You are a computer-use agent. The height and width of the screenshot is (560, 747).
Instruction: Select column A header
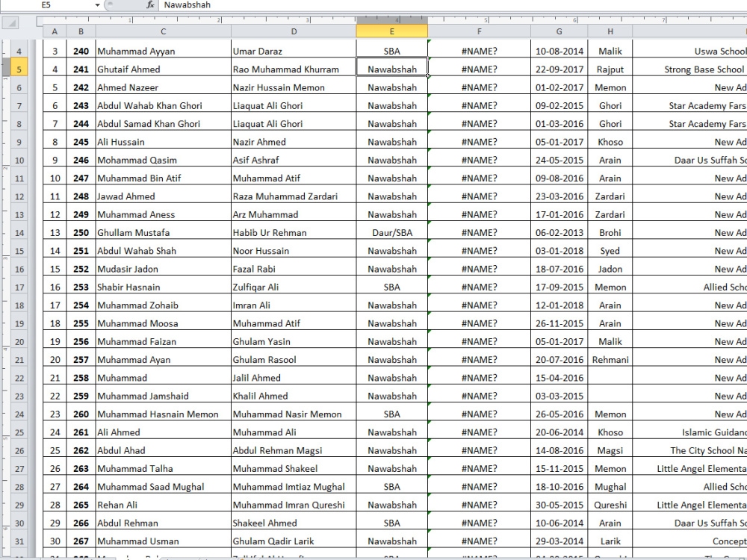coord(55,31)
